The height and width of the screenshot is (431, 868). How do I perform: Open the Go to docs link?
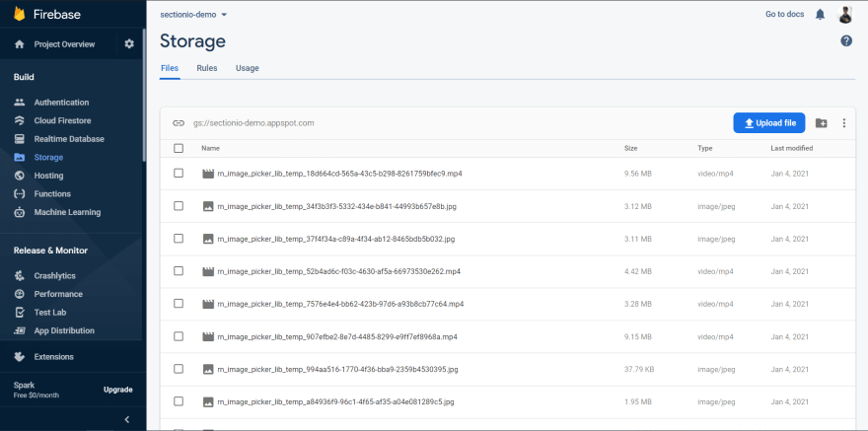[x=784, y=15]
